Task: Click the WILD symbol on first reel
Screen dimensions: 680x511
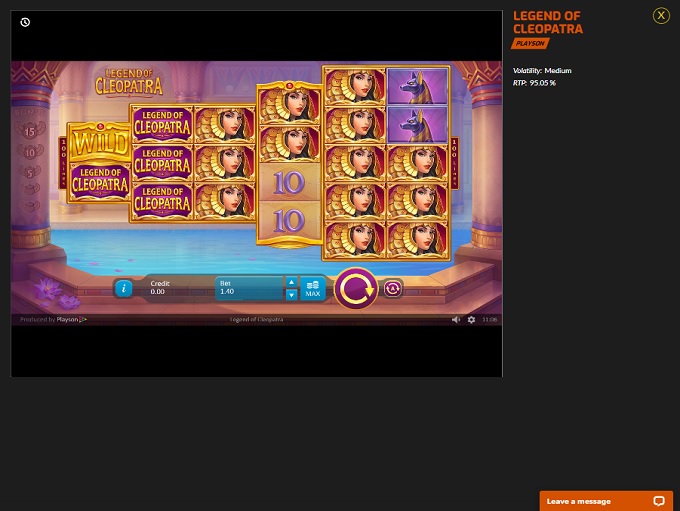Action: (98, 144)
